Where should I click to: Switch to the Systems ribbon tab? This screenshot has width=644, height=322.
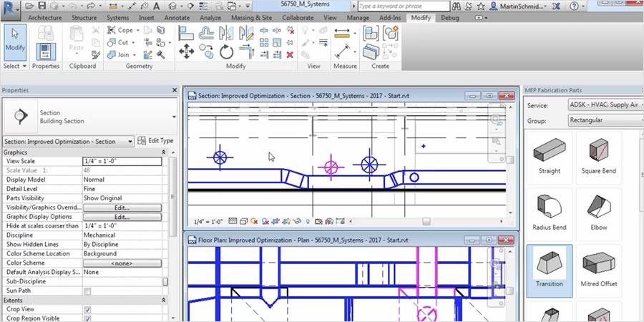coord(118,18)
